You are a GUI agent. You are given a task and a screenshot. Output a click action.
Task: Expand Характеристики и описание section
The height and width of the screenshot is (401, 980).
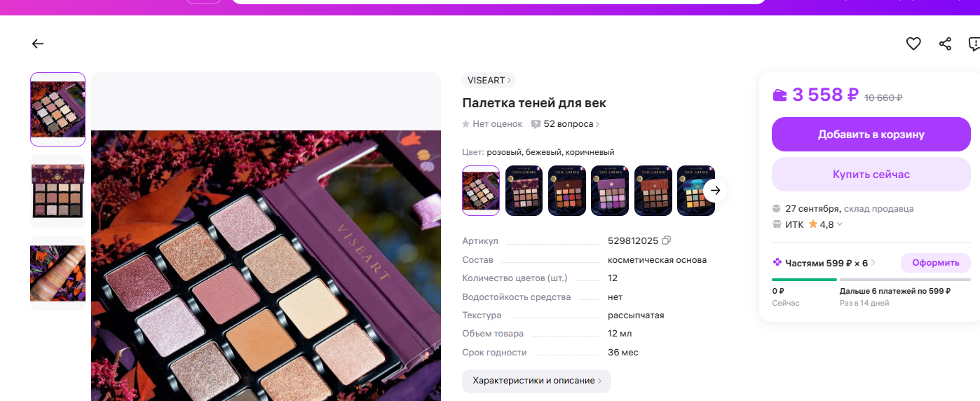pyautogui.click(x=536, y=381)
